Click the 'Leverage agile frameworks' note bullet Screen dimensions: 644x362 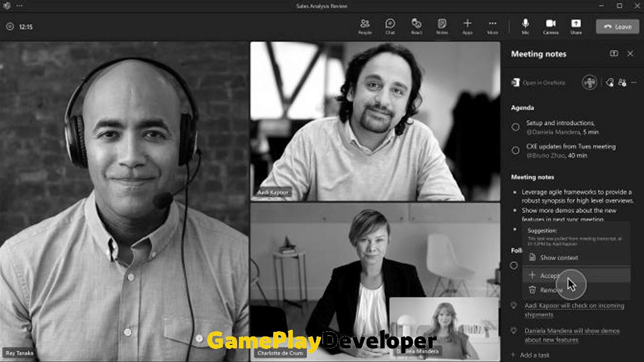[577, 196]
